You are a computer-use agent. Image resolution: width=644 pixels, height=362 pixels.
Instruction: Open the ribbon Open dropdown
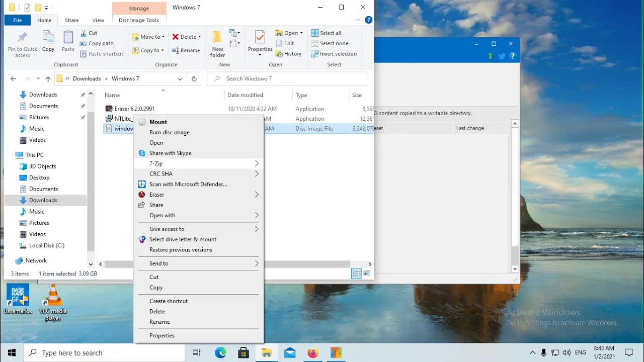pos(289,33)
